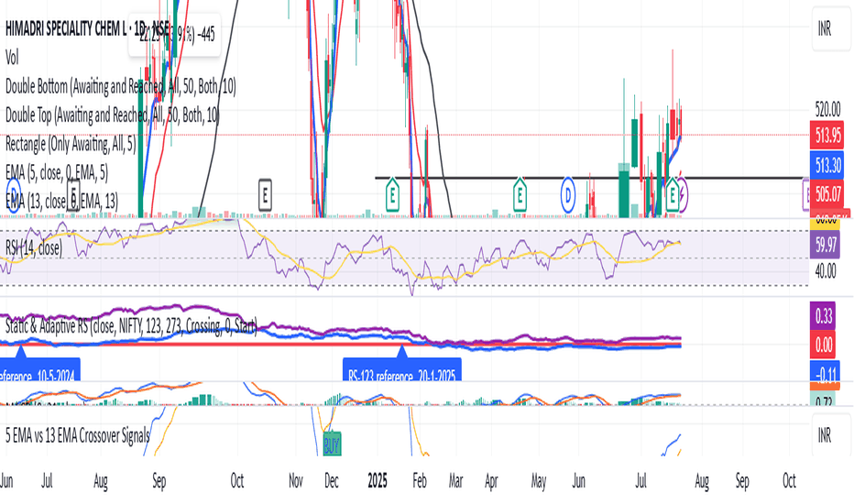Select the Double Top indicator legend
This screenshot has height=504, width=854.
[x=112, y=115]
